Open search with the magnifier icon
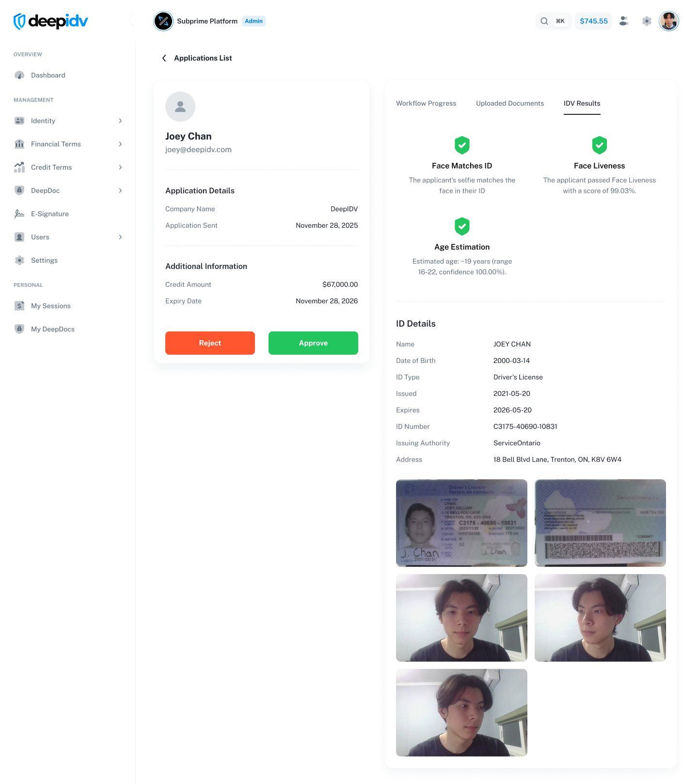698x784 pixels. (544, 21)
